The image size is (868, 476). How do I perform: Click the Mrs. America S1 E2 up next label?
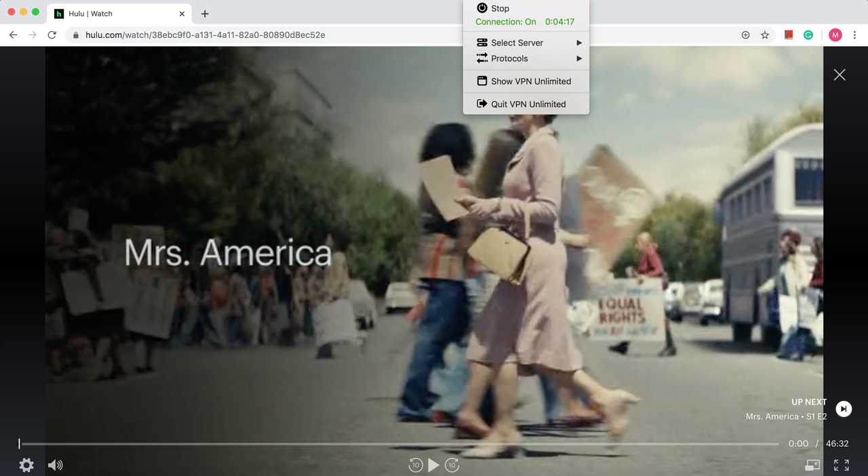click(x=786, y=416)
